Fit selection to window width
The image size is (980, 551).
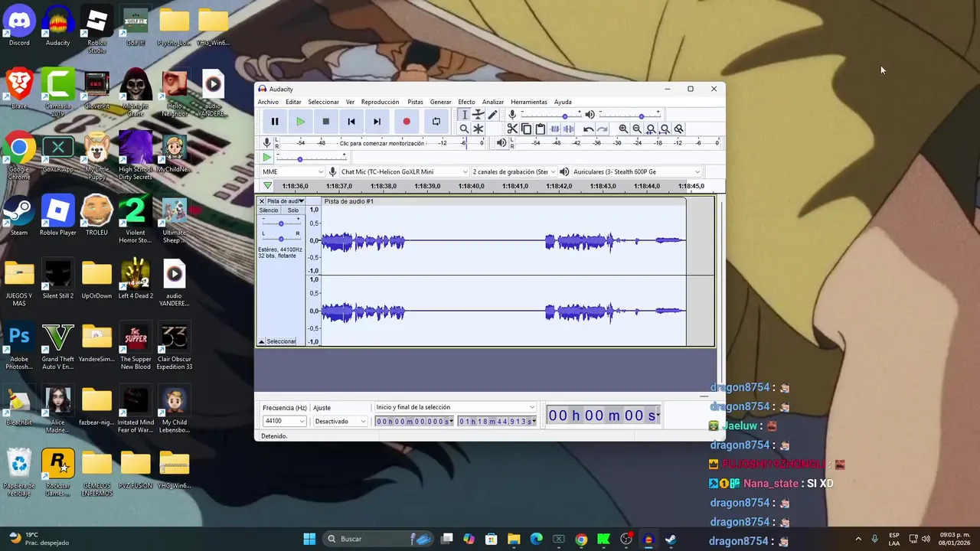(651, 129)
